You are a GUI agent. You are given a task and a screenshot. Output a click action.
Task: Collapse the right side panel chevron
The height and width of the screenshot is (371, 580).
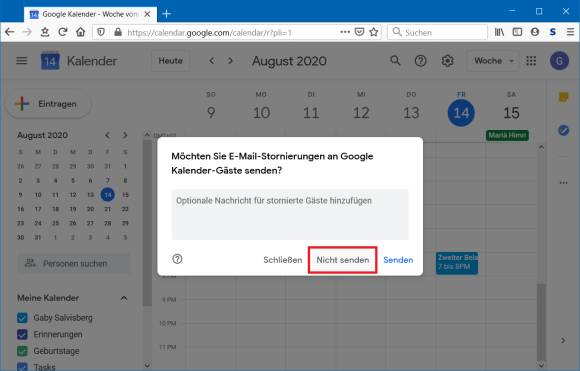[563, 340]
